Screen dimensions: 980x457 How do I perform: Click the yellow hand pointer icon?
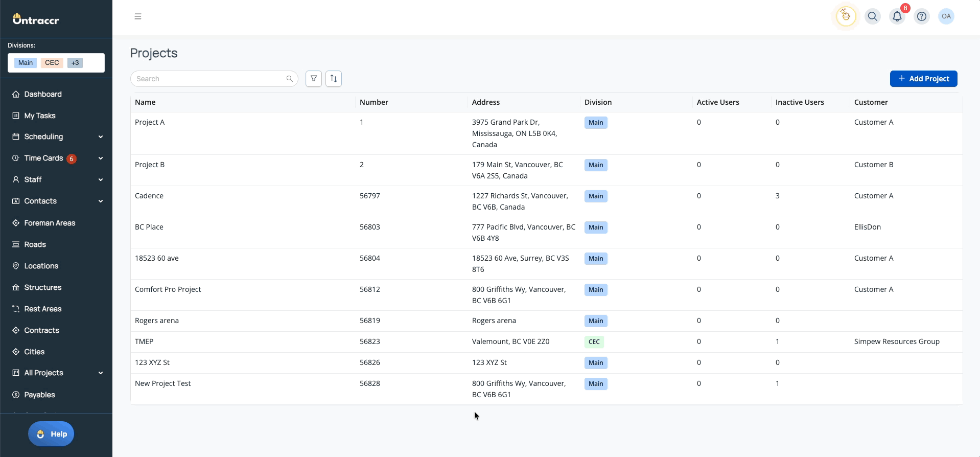(846, 16)
